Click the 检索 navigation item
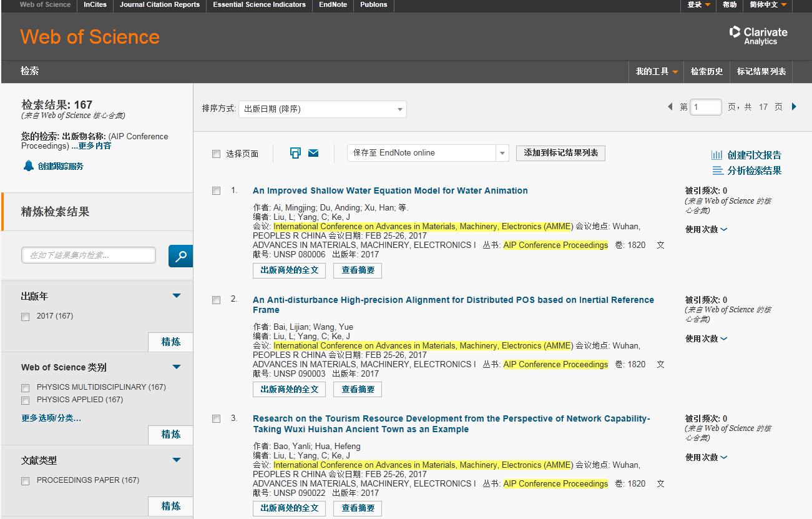This screenshot has height=519, width=812. click(30, 71)
